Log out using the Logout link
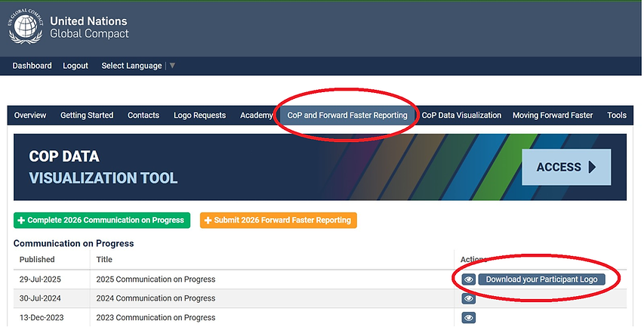 [75, 66]
